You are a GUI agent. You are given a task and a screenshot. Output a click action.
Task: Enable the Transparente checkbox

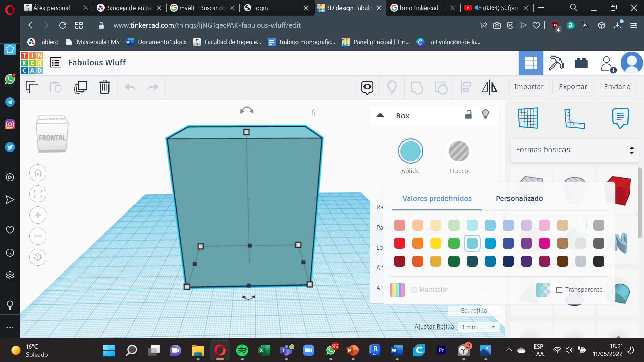click(559, 290)
